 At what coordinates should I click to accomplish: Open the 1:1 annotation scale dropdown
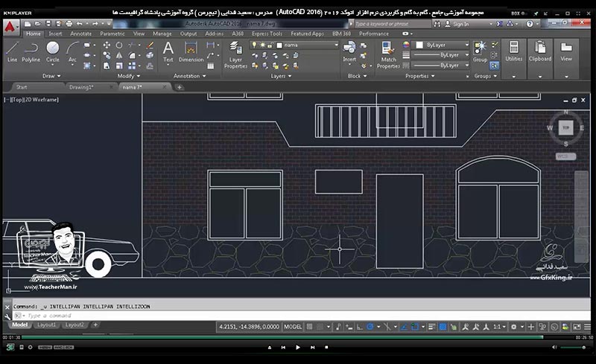(499, 327)
